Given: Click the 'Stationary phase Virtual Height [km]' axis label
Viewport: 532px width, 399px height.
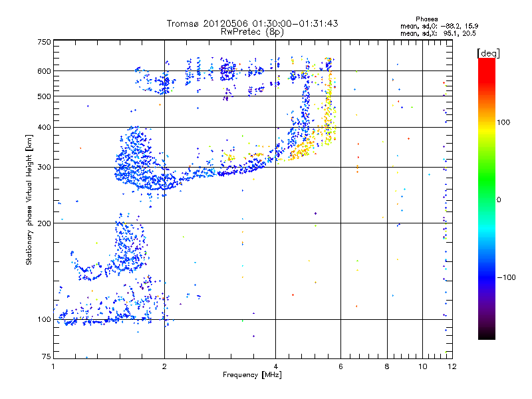Looking at the screenshot, I should point(29,200).
